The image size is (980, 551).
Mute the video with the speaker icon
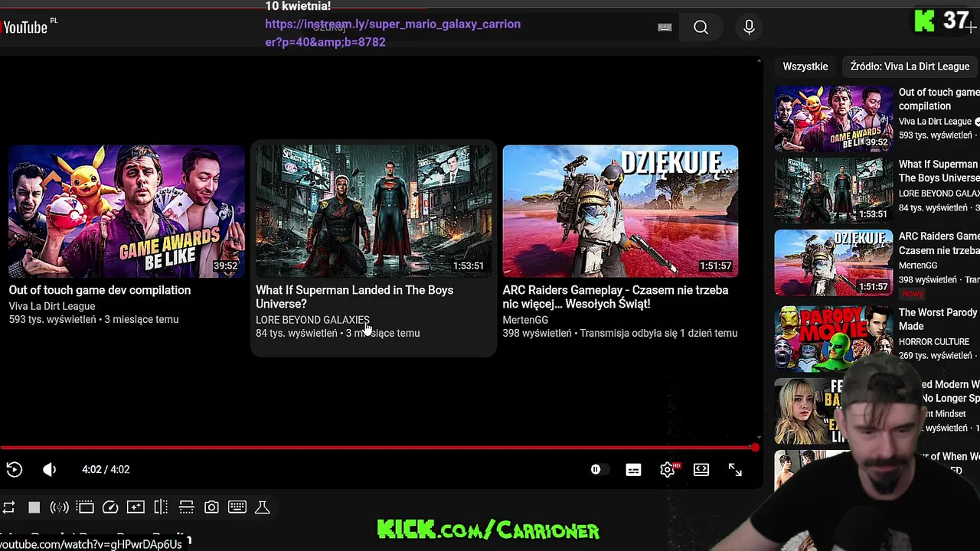coord(49,470)
